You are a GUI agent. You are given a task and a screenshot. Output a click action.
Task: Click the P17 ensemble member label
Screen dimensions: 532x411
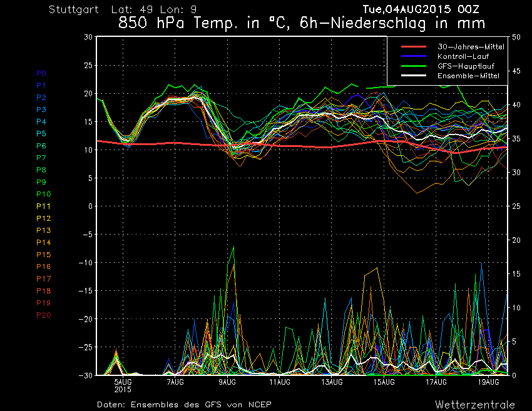(44, 279)
